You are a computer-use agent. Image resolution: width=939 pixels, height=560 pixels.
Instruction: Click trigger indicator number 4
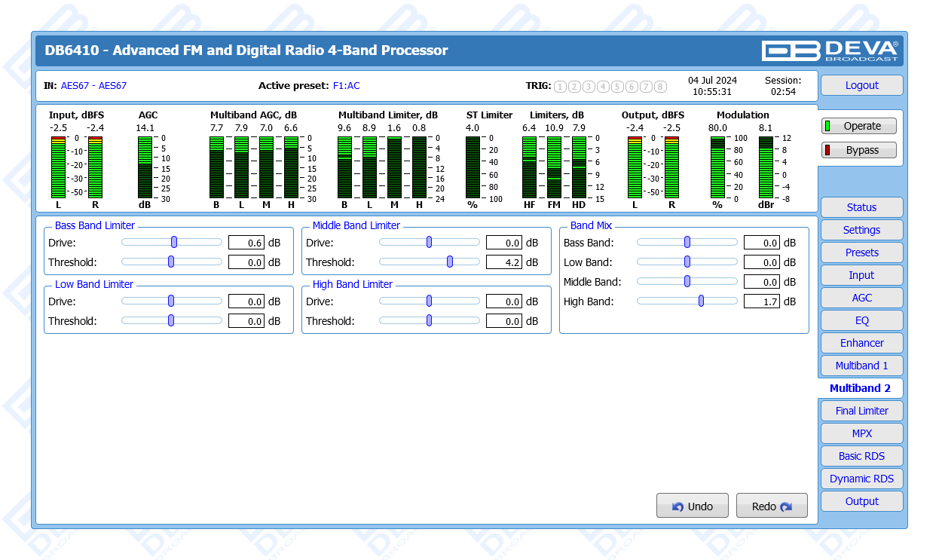pyautogui.click(x=603, y=87)
